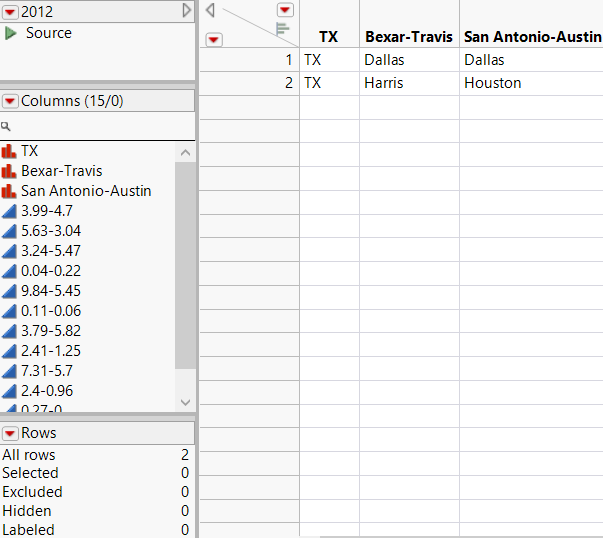Click nominal icon beside TX column
Image resolution: width=603 pixels, height=538 pixels.
tap(9, 151)
